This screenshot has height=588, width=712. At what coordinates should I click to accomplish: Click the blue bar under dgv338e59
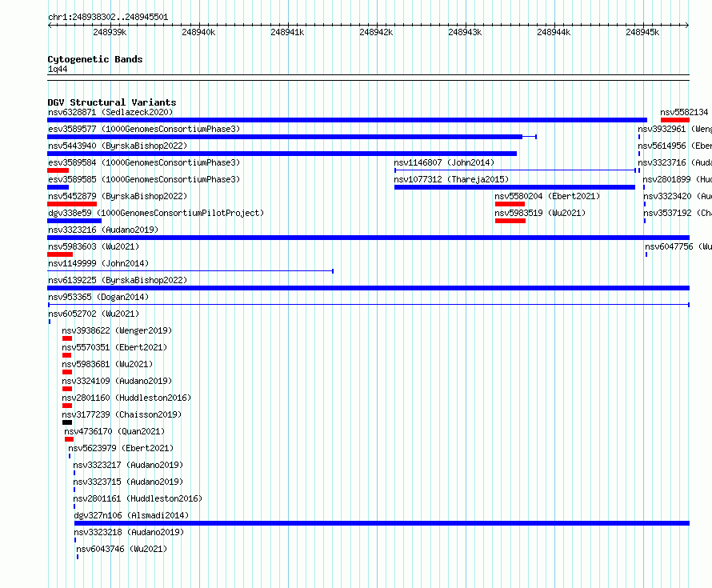(74, 221)
